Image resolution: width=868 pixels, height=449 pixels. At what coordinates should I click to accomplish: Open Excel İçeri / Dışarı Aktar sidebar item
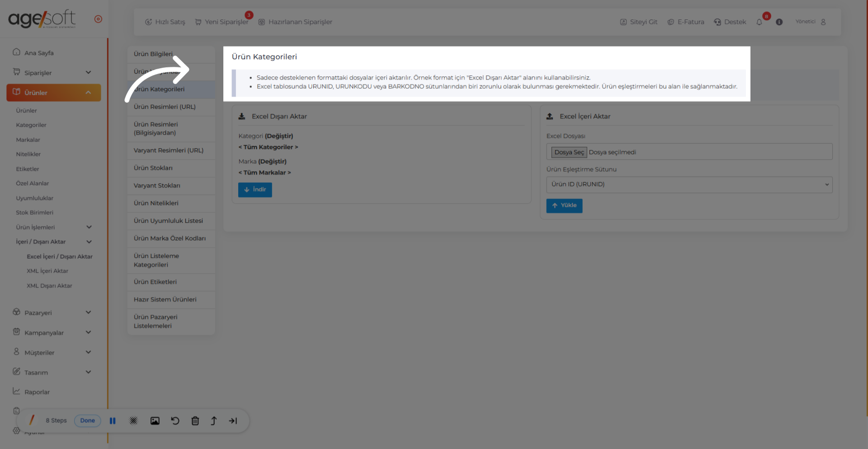click(60, 256)
